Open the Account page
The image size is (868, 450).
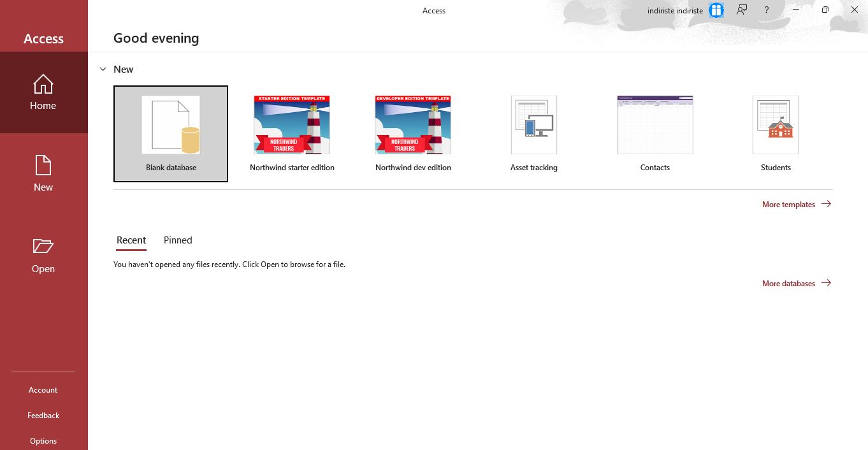coord(43,390)
